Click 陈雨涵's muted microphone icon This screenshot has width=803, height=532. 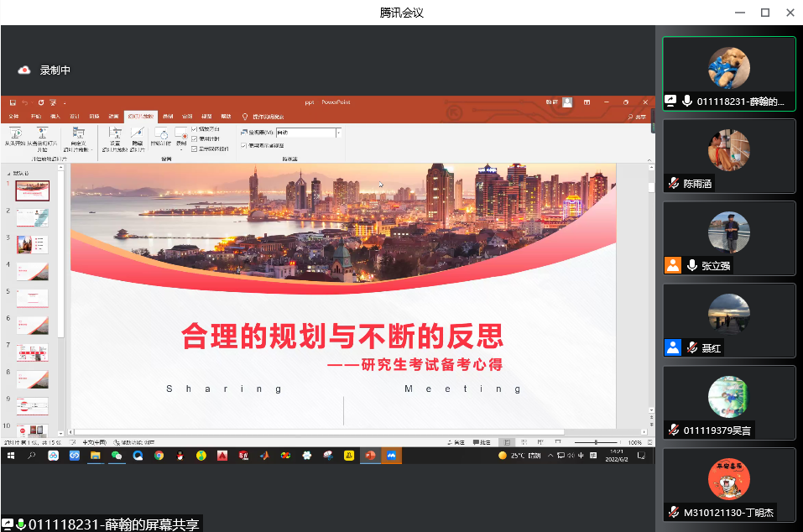673,184
